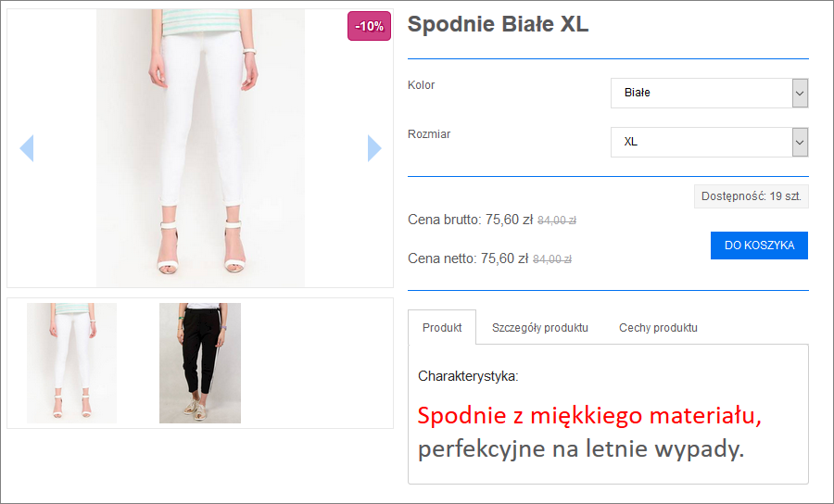Show the next product image
This screenshot has height=504, width=834.
[374, 148]
